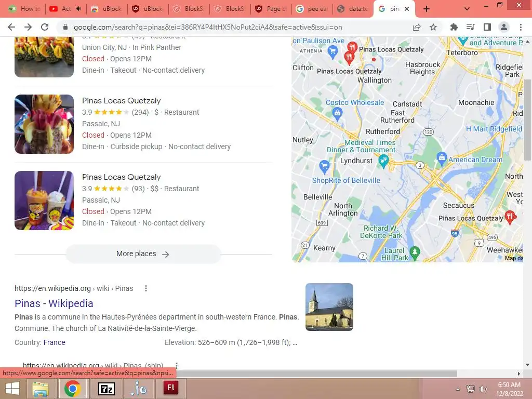Open Pinas - Wikipedia result
The width and height of the screenshot is (532, 399).
[54, 303]
